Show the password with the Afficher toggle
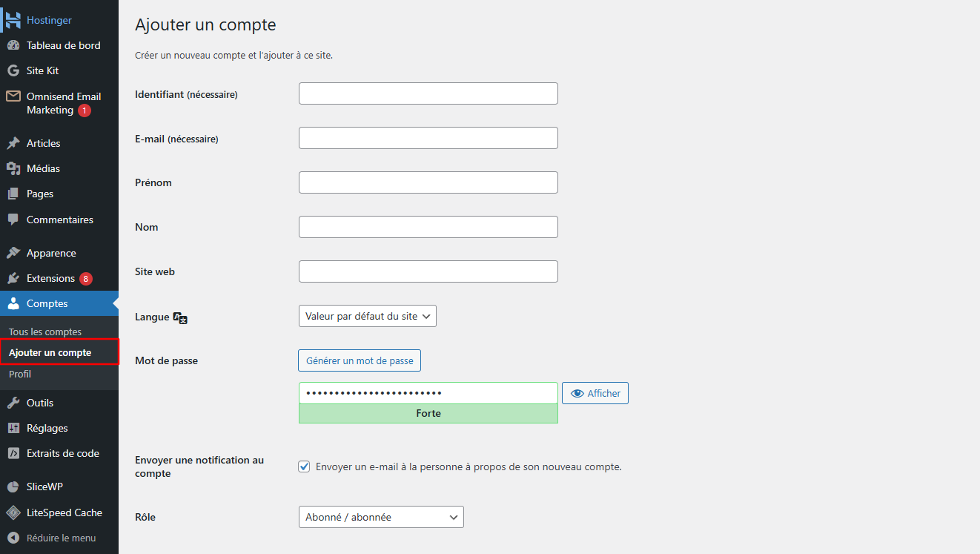This screenshot has width=980, height=554. point(595,392)
